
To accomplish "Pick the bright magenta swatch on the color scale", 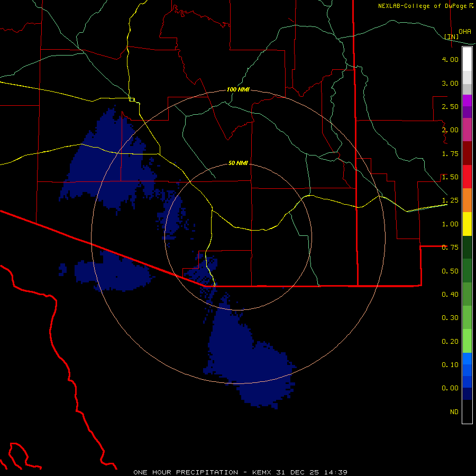I will coord(467,100).
